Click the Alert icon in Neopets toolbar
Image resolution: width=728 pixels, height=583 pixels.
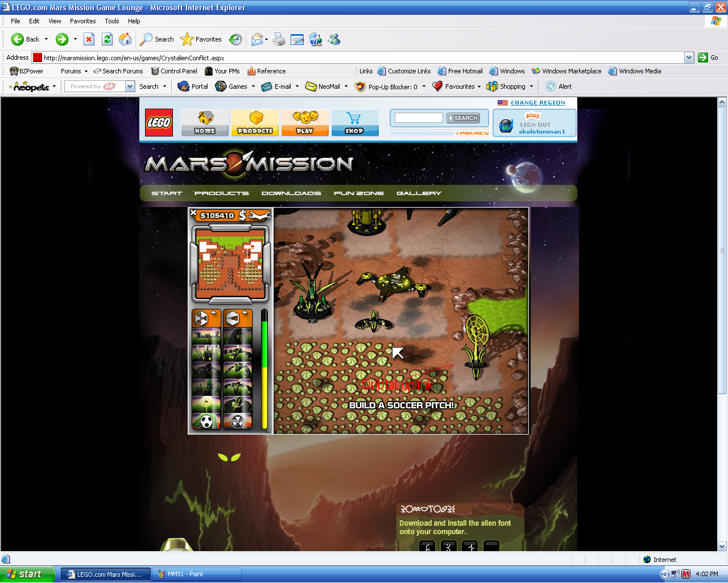coord(559,86)
